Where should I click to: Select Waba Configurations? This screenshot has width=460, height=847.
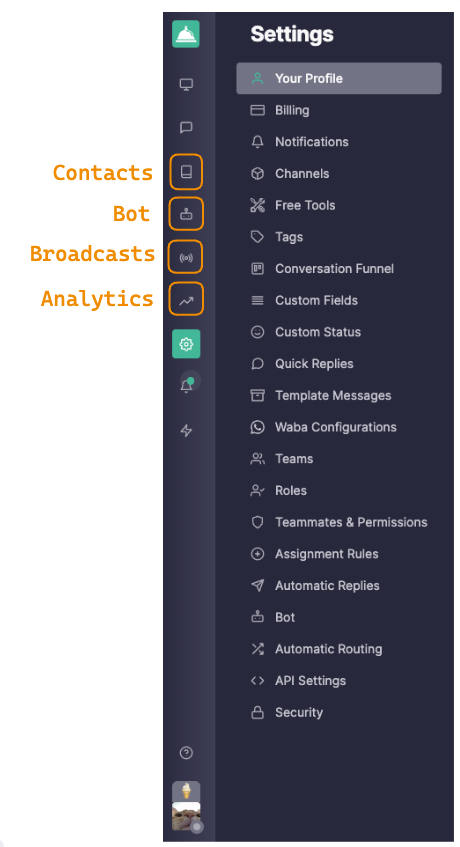pyautogui.click(x=339, y=427)
